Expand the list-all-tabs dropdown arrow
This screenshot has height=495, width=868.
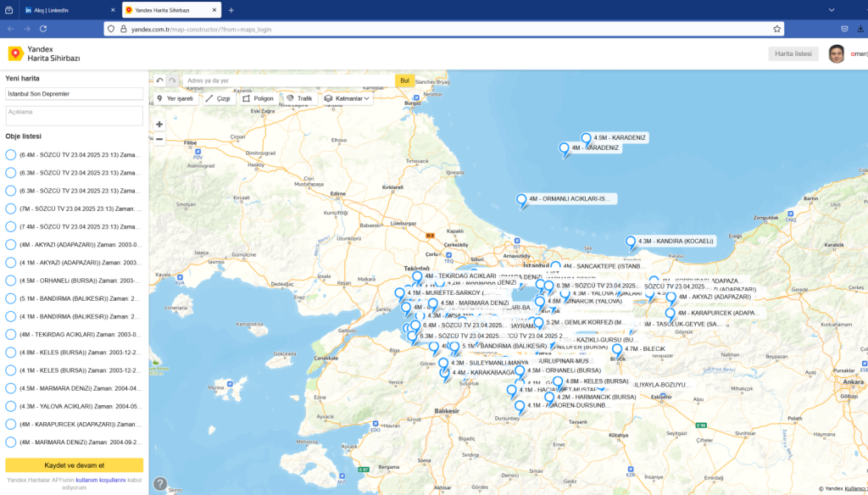pos(832,10)
